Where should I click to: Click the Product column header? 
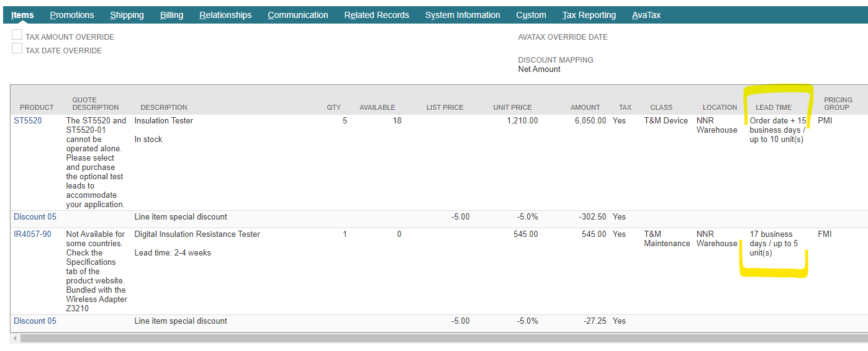tap(37, 107)
